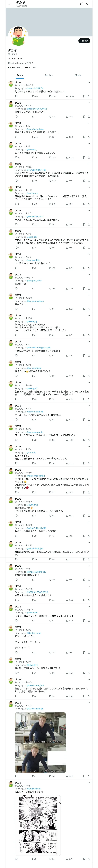Switch to the Media tab
Screen dimensions: 98x868
tap(78, 75)
